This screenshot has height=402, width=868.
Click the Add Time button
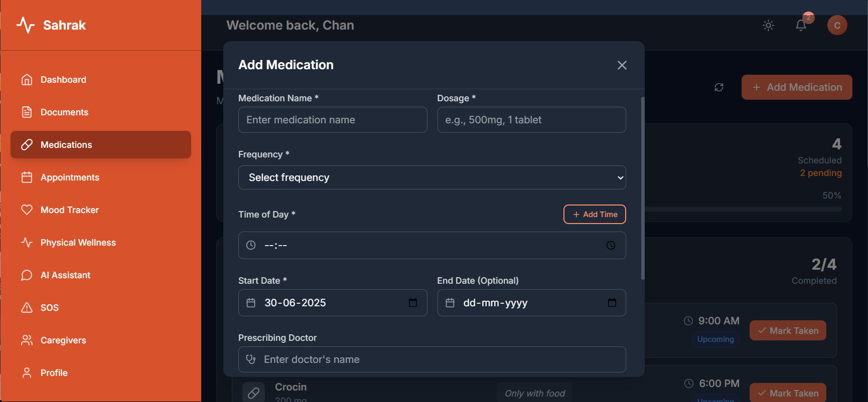pos(595,215)
